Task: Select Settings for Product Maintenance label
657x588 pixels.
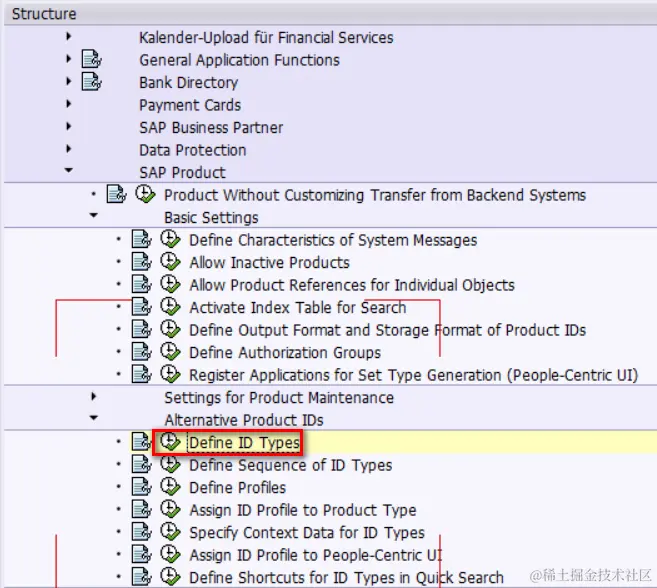Action: point(279,397)
